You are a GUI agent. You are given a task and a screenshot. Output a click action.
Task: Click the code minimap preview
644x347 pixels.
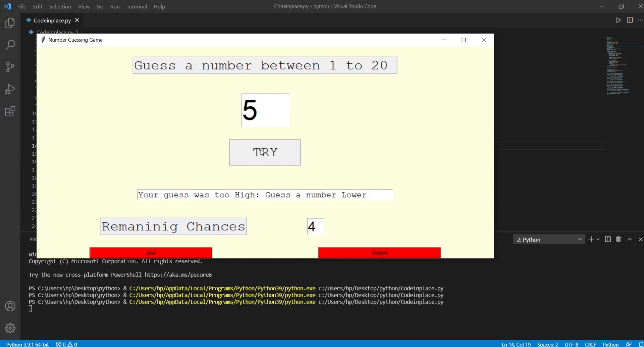(x=618, y=66)
